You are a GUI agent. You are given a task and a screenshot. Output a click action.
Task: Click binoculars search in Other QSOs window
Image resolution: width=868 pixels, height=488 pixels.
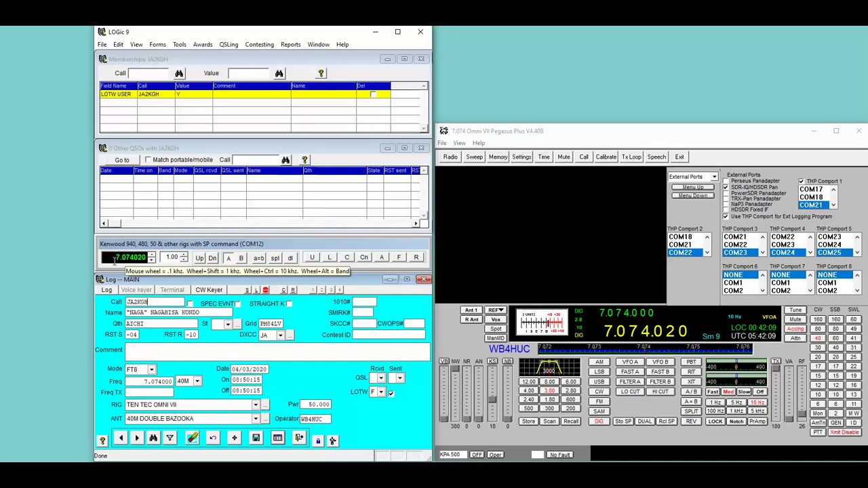pyautogui.click(x=285, y=160)
